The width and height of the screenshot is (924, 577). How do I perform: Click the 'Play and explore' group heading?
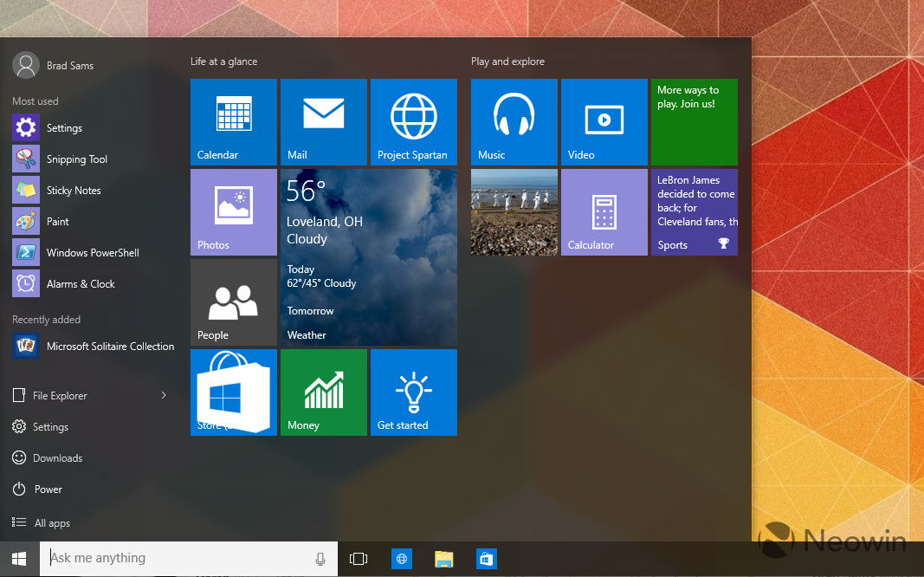tap(508, 62)
